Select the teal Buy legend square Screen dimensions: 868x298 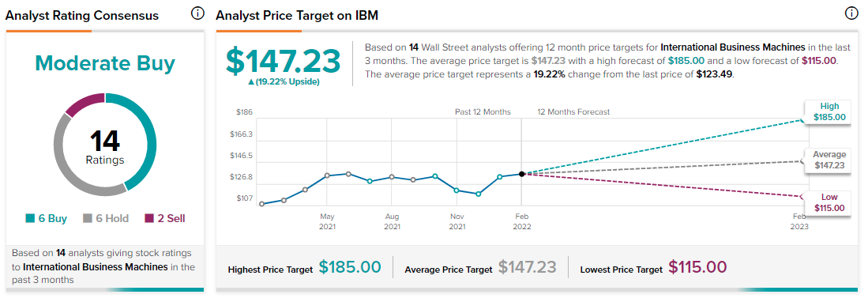pos(31,219)
